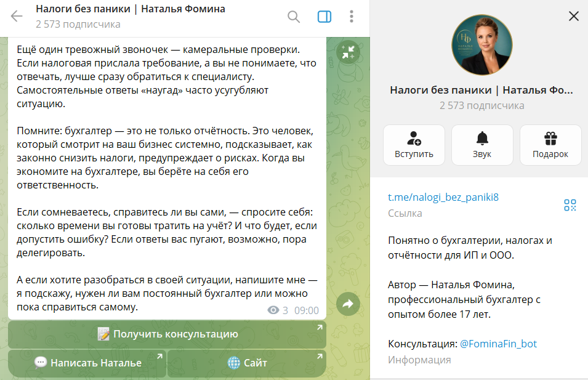
Task: Forward the post with the share arrow
Action: 348,304
